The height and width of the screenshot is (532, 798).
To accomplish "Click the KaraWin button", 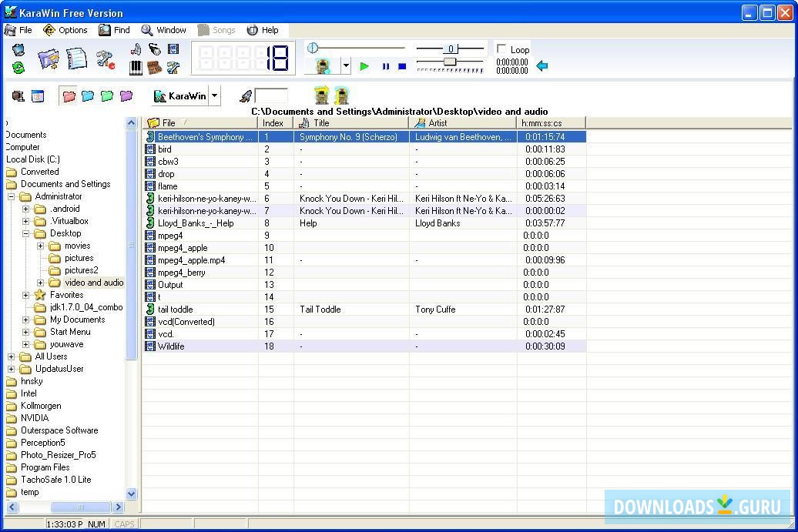I will click(180, 96).
